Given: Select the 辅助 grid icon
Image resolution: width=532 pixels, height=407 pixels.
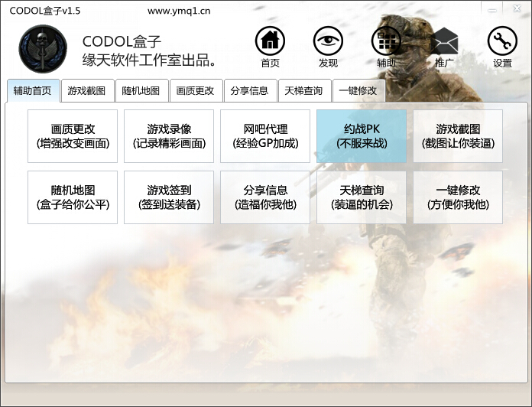Looking at the screenshot, I should click(x=386, y=41).
